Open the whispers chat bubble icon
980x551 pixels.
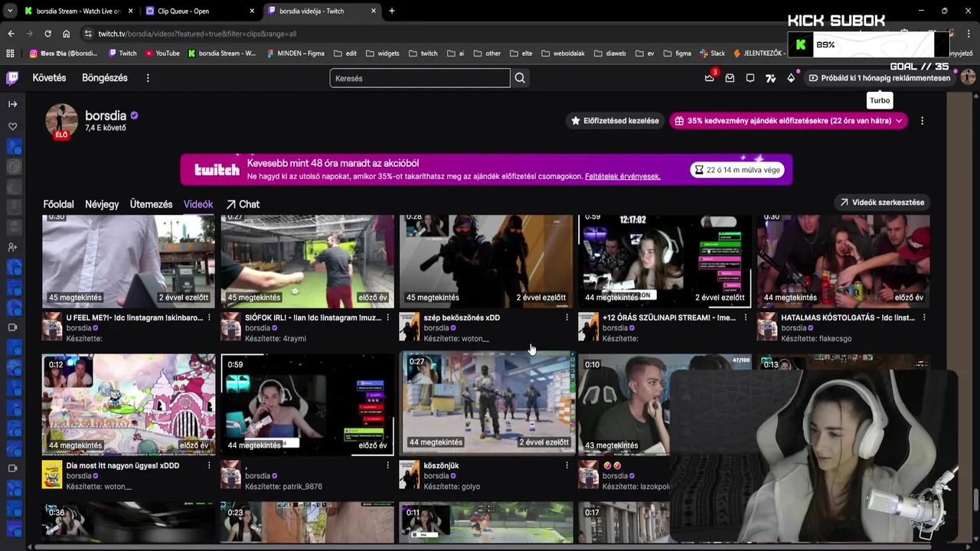point(750,78)
